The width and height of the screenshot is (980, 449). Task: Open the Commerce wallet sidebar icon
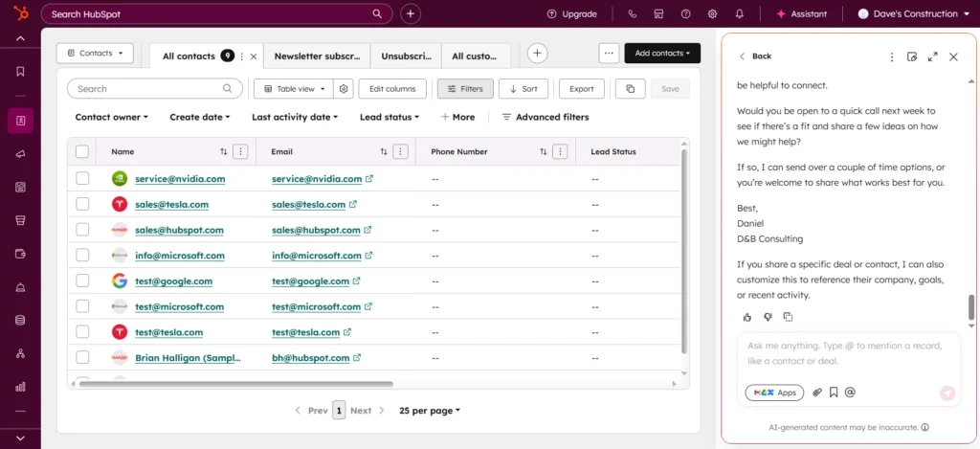(20, 254)
